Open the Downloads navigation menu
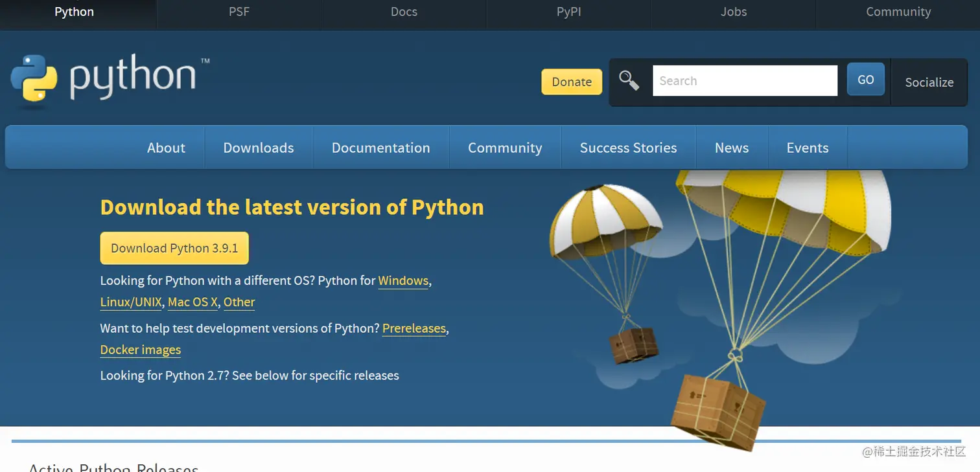The height and width of the screenshot is (472, 980). 259,148
